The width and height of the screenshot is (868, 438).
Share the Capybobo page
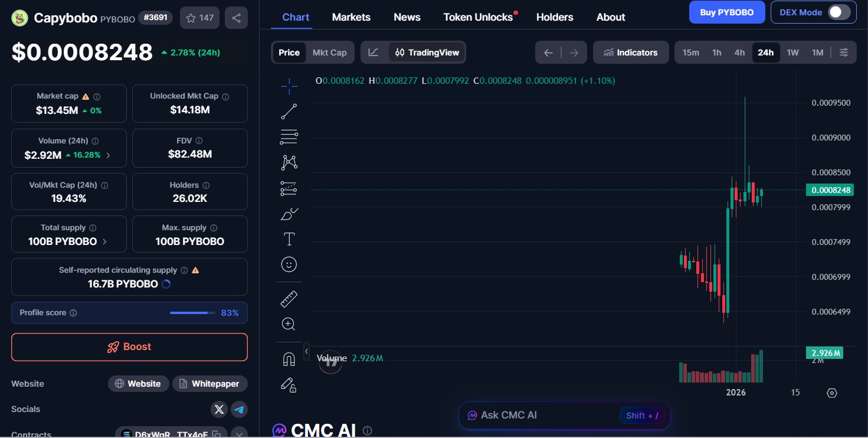coord(237,18)
